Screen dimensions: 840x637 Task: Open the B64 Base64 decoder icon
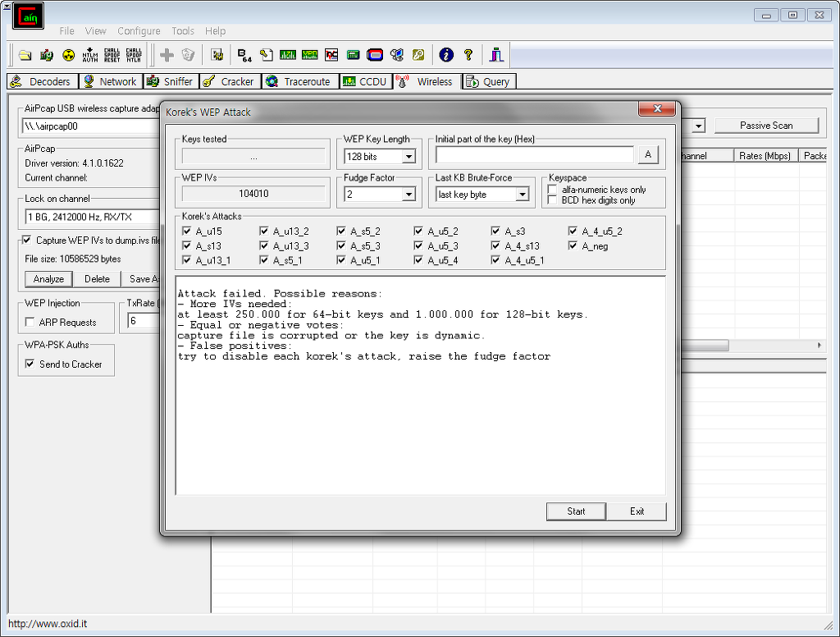point(244,55)
